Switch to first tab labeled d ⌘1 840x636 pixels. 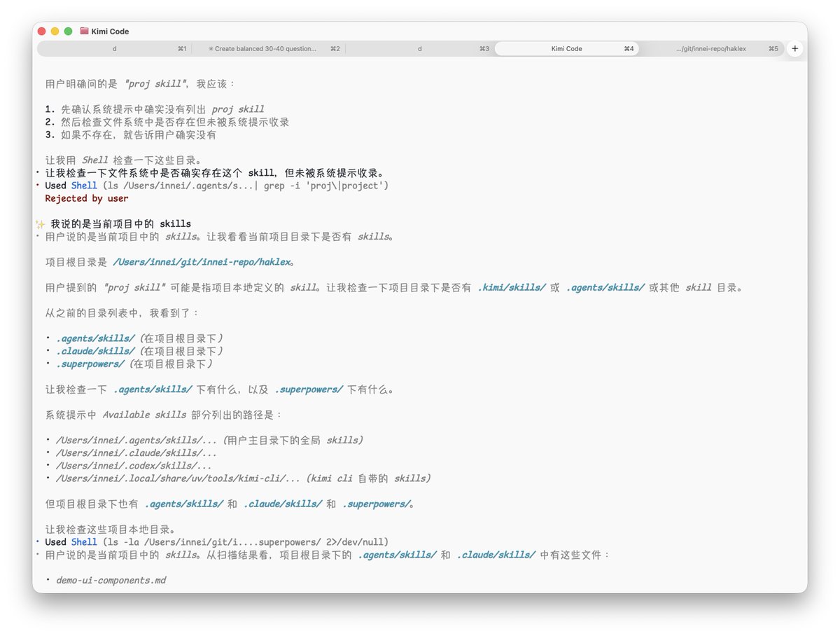(x=115, y=49)
